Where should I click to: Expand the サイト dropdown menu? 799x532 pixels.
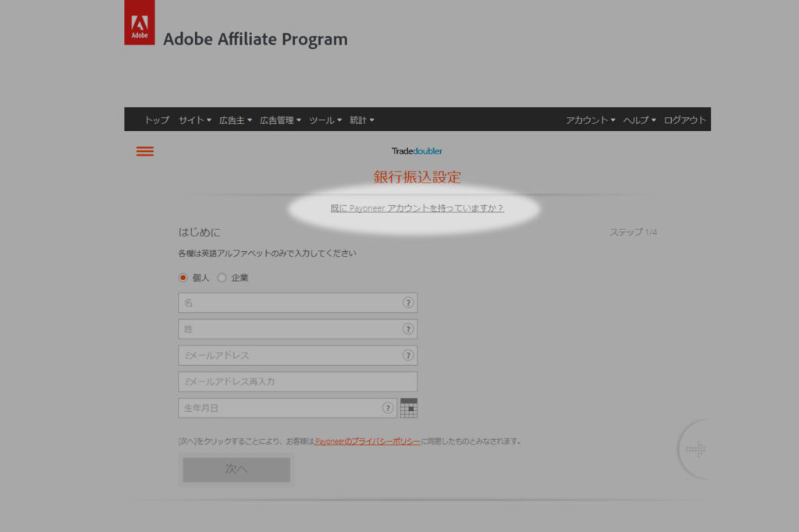194,120
